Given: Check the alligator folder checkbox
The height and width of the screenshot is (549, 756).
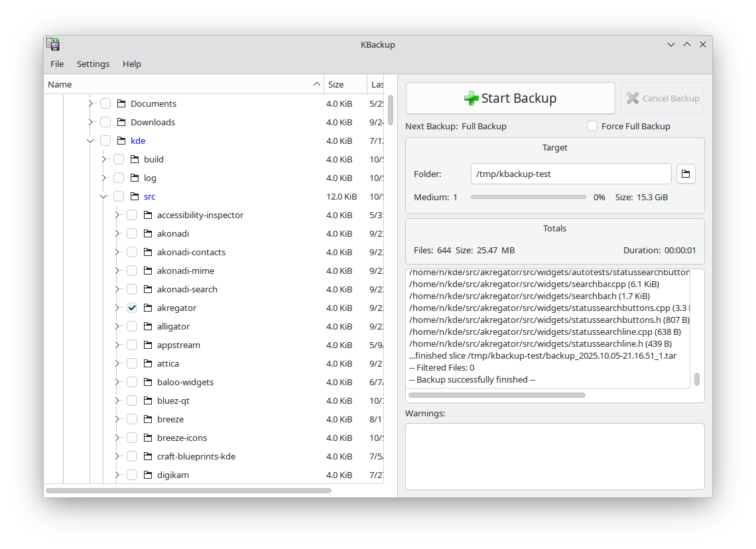Looking at the screenshot, I should pyautogui.click(x=132, y=326).
